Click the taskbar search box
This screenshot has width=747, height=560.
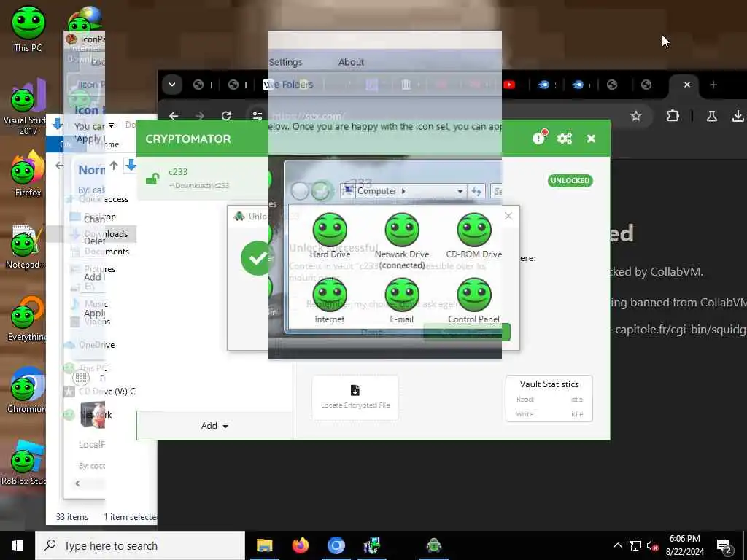[140, 545]
